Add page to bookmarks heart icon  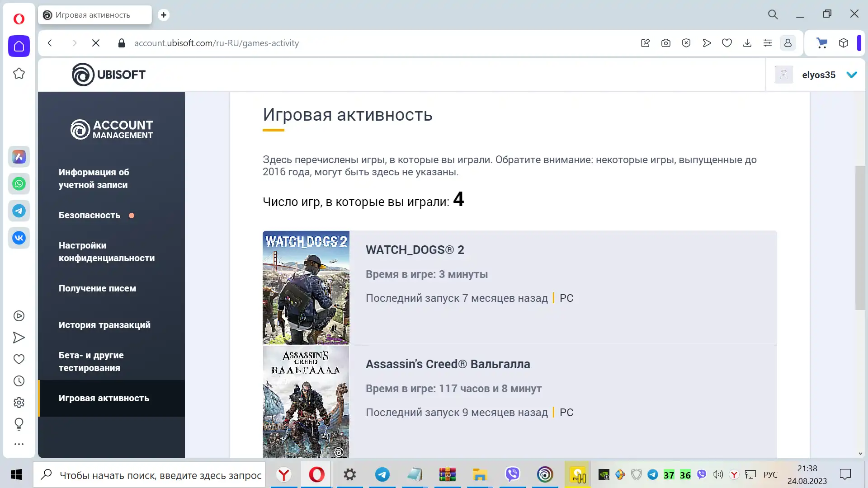727,43
